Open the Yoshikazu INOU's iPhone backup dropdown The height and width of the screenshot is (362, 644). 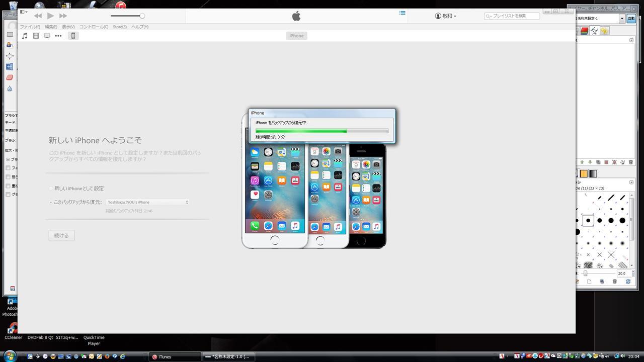pos(147,202)
